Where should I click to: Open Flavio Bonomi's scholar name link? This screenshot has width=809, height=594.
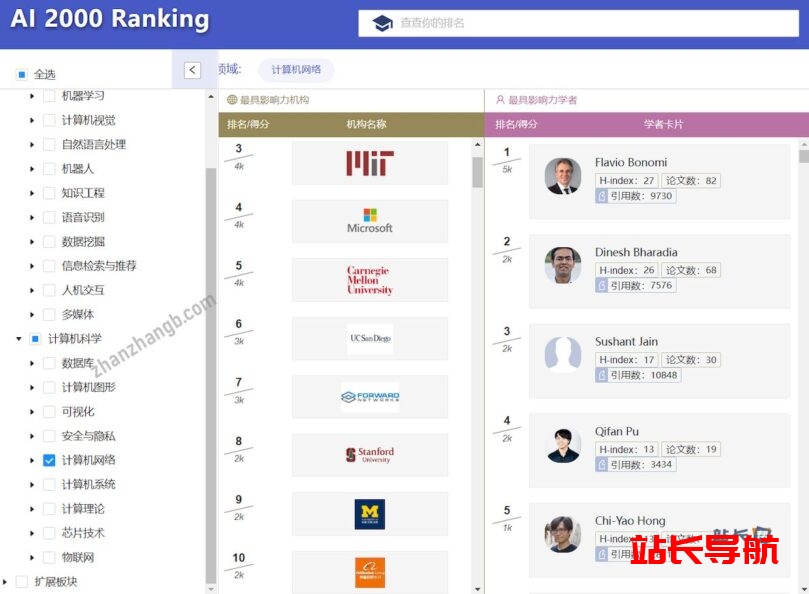tap(630, 162)
